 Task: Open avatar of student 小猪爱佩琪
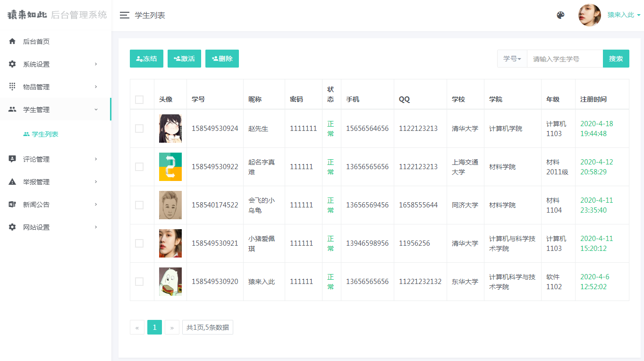coord(170,243)
